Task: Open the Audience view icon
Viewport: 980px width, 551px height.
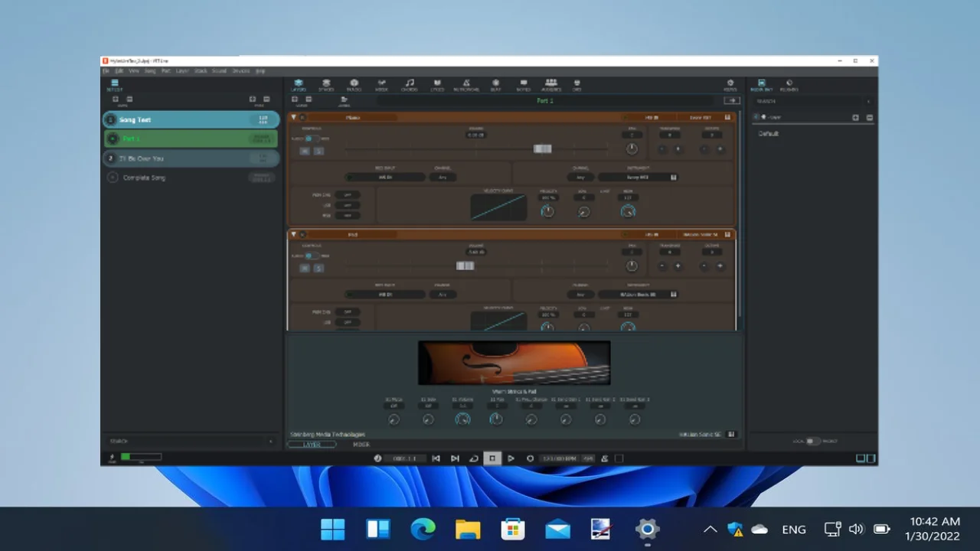Action: 551,84
